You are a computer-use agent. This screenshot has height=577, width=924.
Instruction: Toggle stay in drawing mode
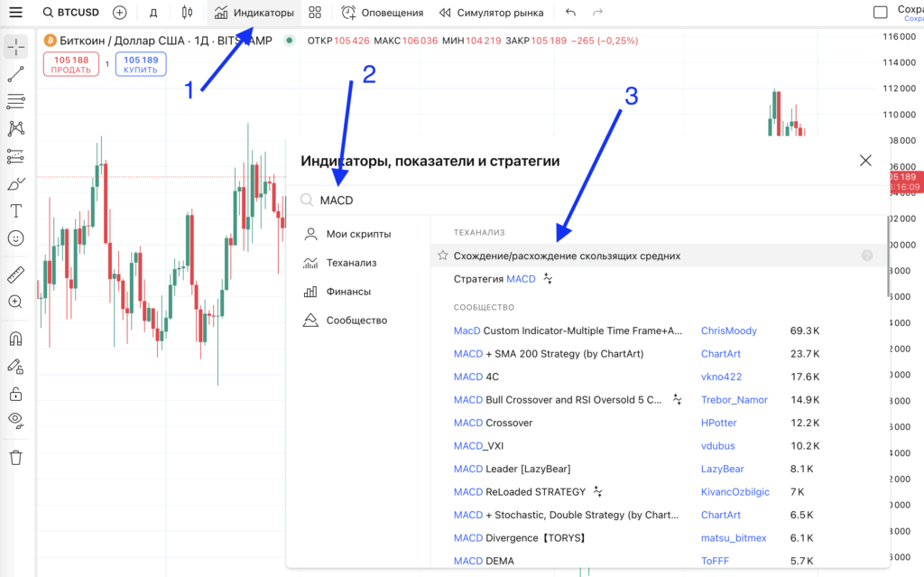pos(16,367)
